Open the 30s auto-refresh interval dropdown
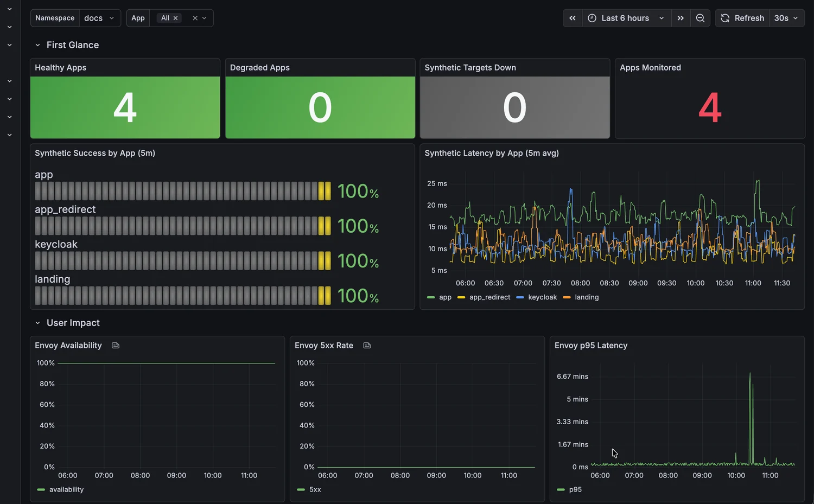The width and height of the screenshot is (814, 504). coord(786,18)
